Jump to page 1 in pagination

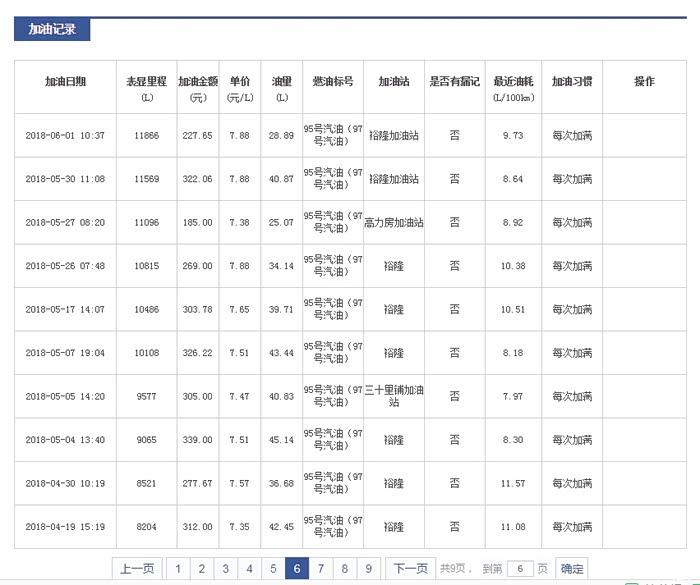pos(178,569)
